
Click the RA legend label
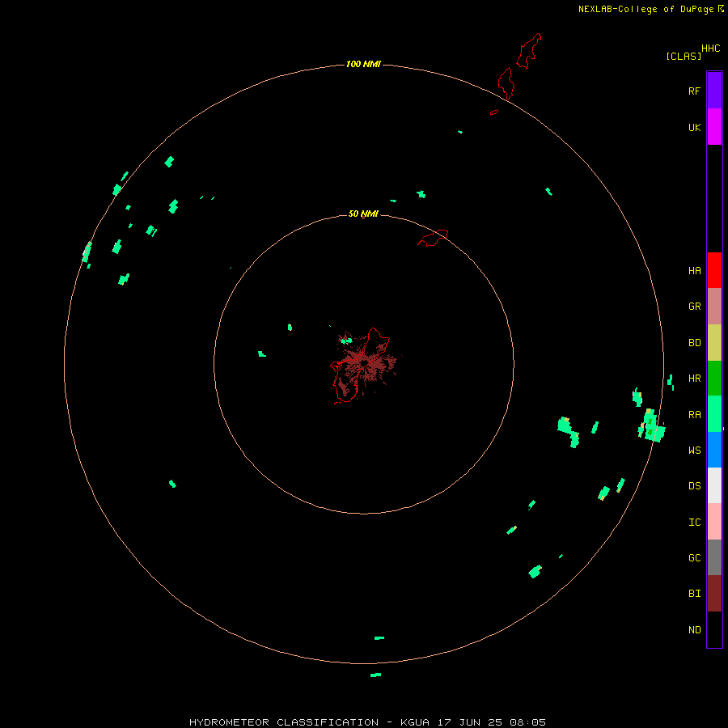[694, 415]
